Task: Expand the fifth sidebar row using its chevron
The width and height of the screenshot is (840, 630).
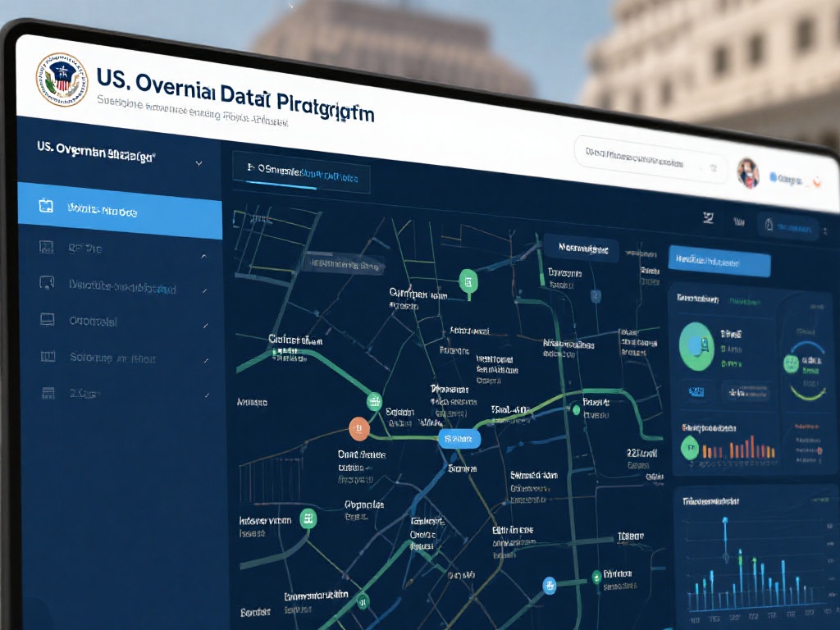Action: 206,361
